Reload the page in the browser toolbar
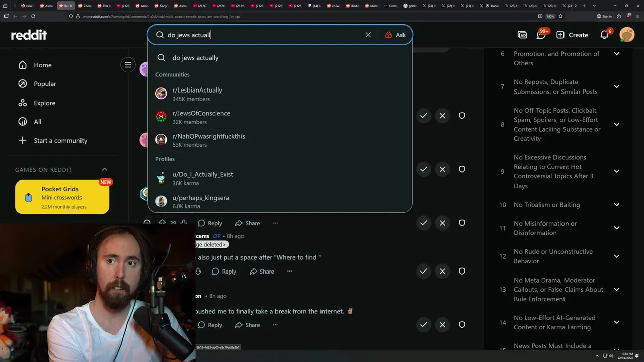The image size is (644, 362). click(33, 16)
